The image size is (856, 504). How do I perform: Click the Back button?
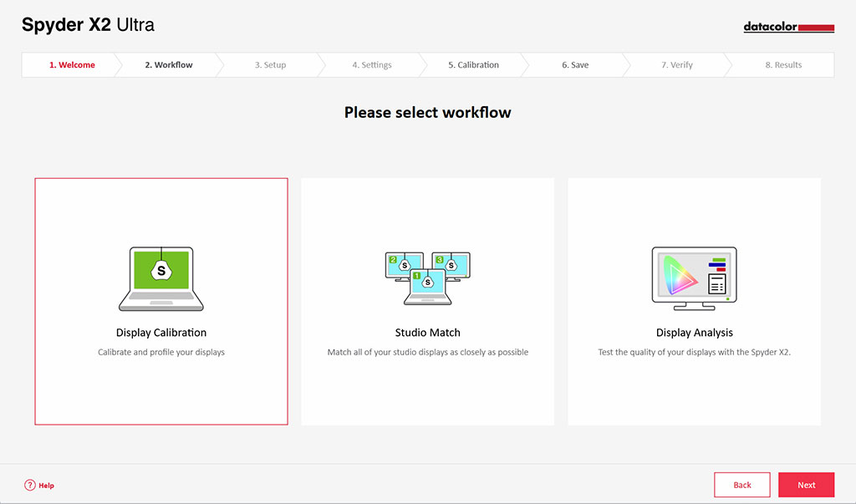coord(742,485)
